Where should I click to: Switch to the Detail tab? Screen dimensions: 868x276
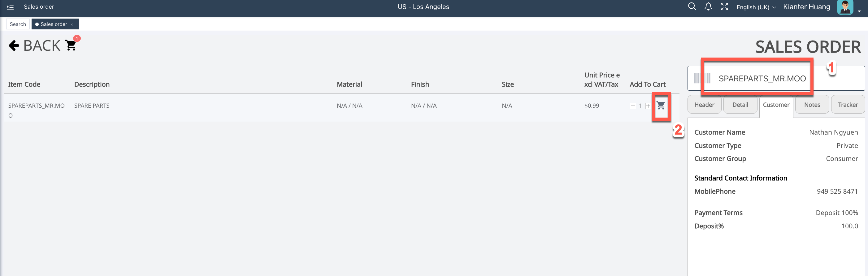(x=740, y=105)
